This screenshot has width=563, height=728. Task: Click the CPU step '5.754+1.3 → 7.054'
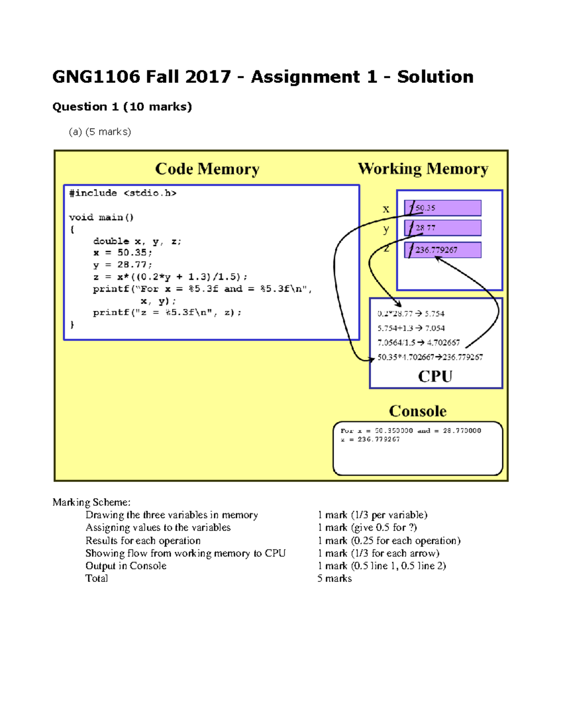[411, 328]
